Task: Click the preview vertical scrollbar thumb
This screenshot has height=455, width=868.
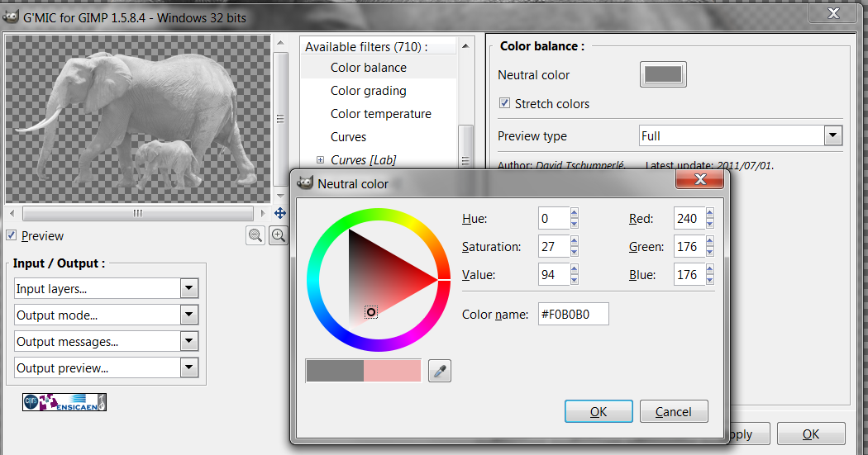Action: point(281,119)
